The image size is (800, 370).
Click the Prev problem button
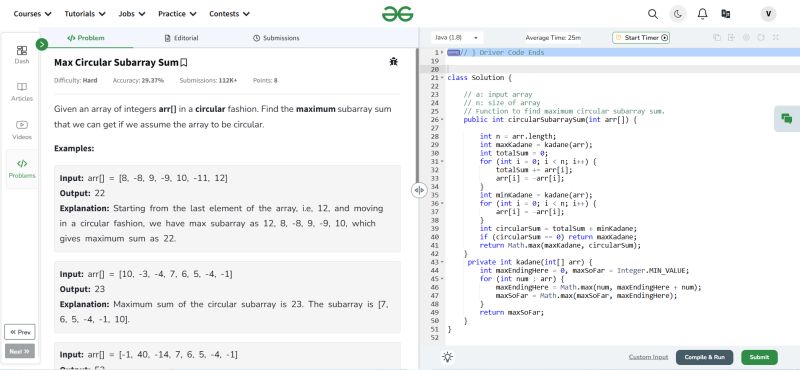(20, 332)
